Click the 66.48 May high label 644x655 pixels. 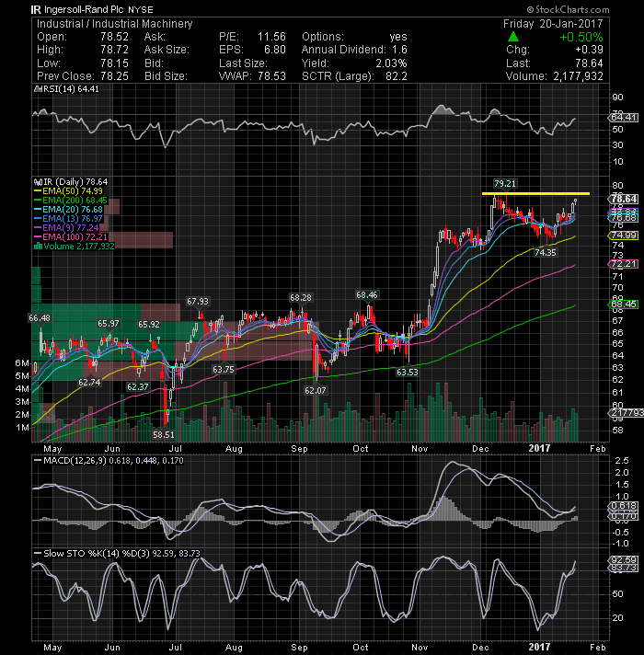40,318
